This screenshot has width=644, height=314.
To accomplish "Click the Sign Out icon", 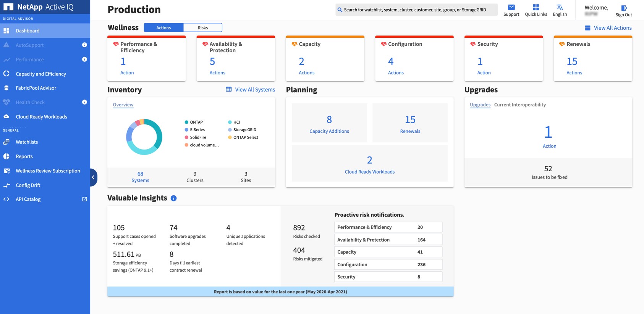I will tap(624, 8).
